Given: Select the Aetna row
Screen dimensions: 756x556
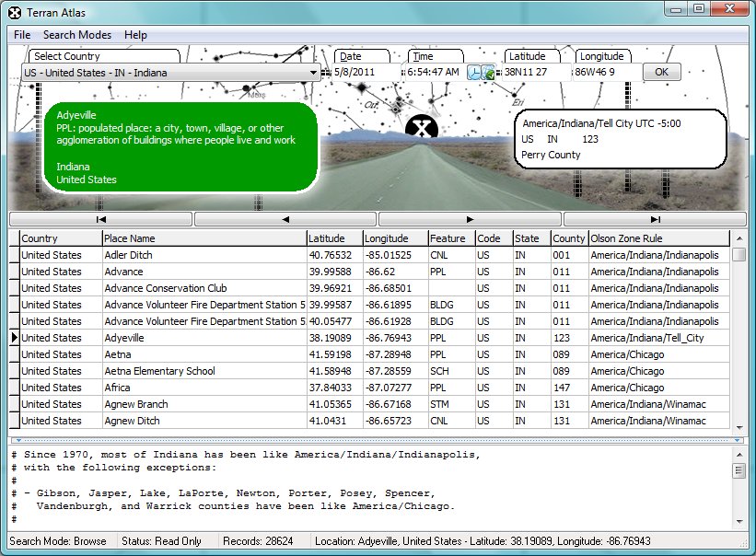Looking at the screenshot, I should pos(375,354).
